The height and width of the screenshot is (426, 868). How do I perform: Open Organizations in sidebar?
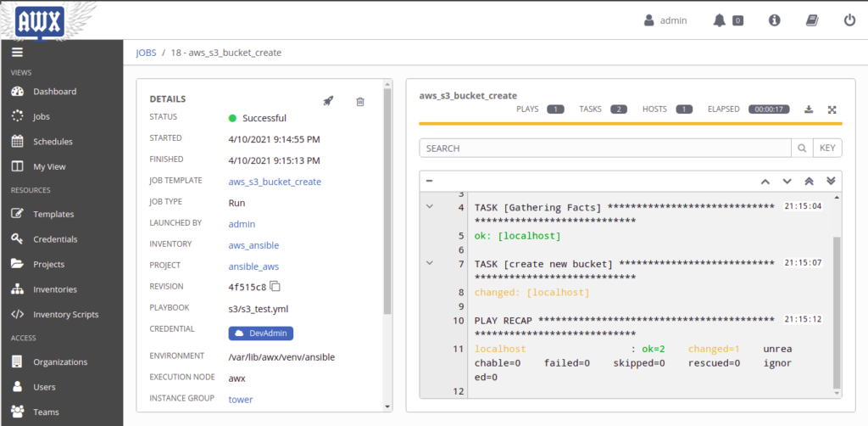coord(61,362)
